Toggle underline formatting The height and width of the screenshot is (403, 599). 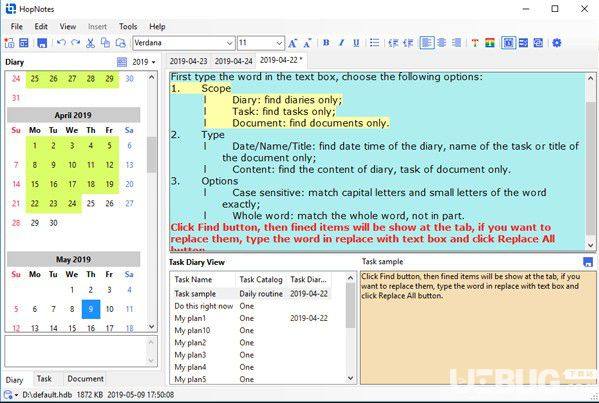coord(356,43)
